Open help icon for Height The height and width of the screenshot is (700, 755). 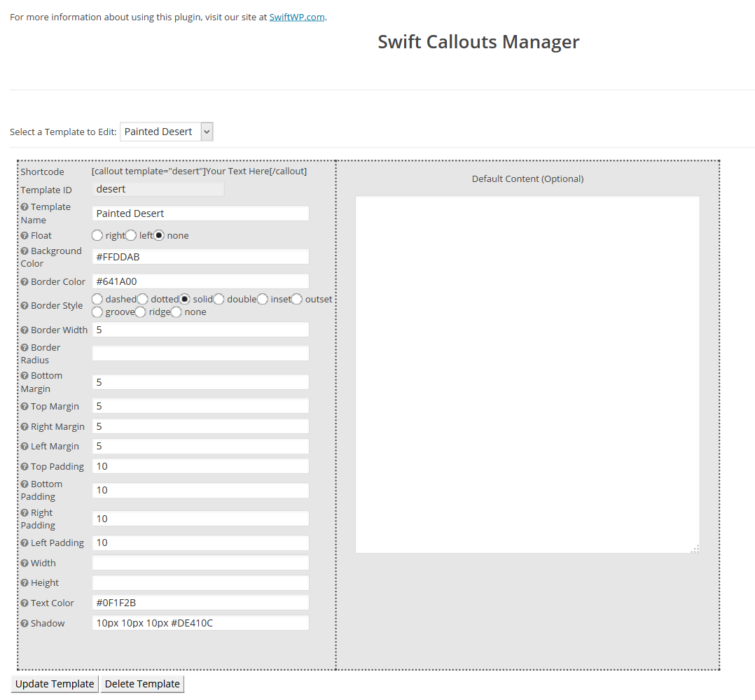click(25, 583)
